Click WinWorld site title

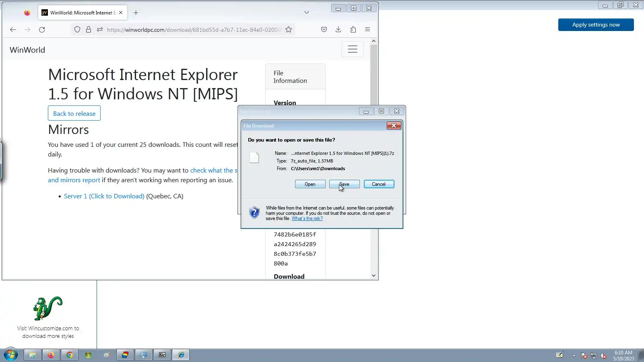pos(27,50)
